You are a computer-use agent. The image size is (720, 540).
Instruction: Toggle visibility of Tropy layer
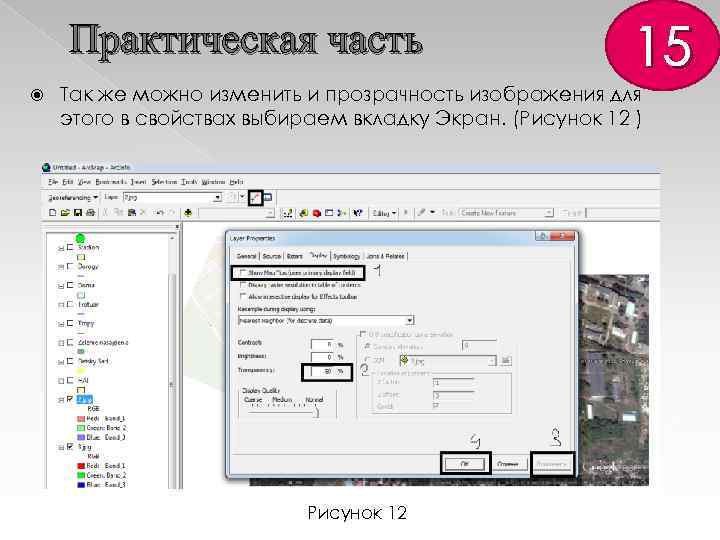pos(70,323)
